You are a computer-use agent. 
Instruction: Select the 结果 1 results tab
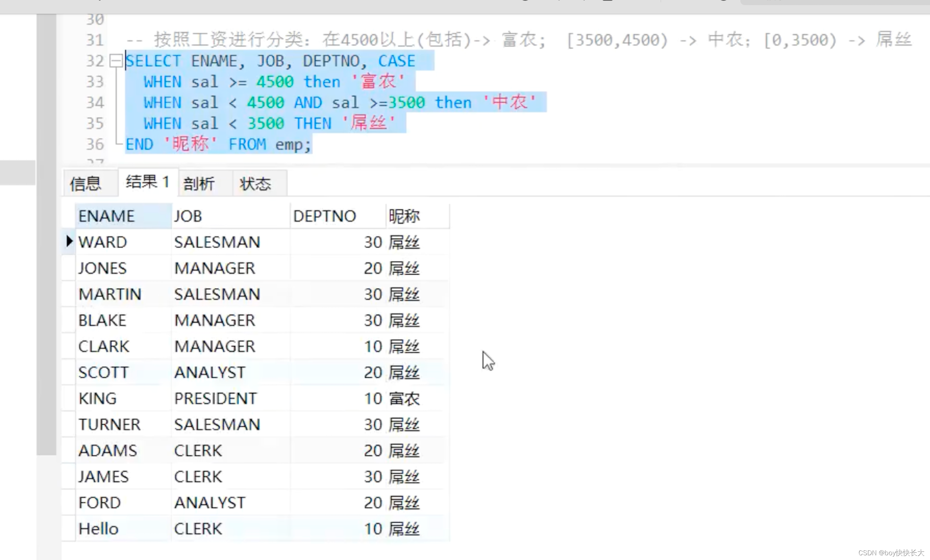[x=146, y=182]
